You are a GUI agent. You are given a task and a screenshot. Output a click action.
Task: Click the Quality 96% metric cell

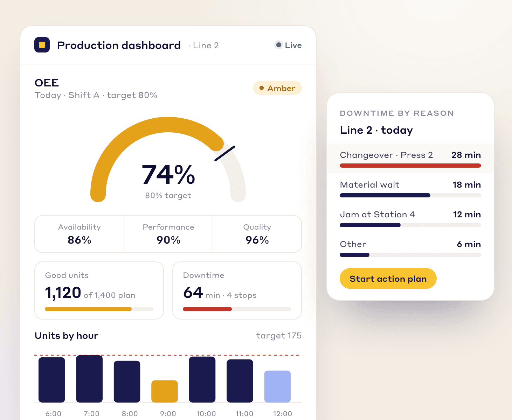coord(257,234)
